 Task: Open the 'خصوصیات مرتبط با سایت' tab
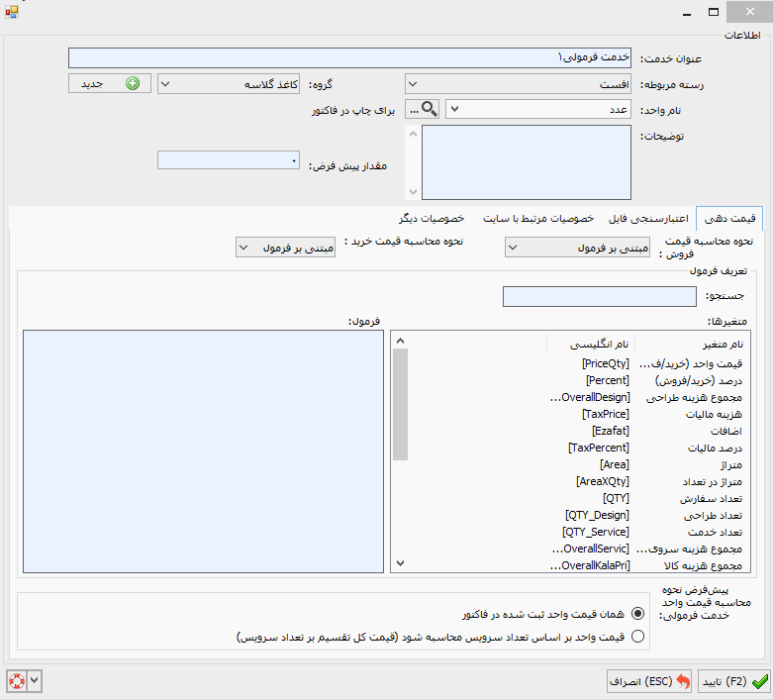point(538,218)
